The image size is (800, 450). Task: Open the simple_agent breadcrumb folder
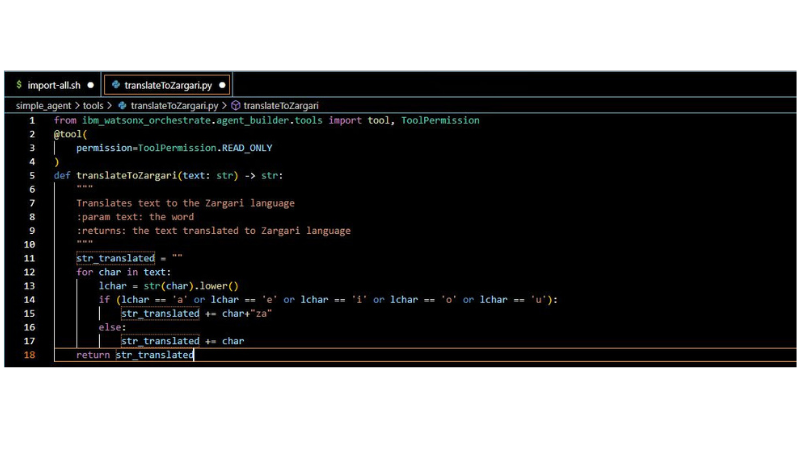coord(44,105)
